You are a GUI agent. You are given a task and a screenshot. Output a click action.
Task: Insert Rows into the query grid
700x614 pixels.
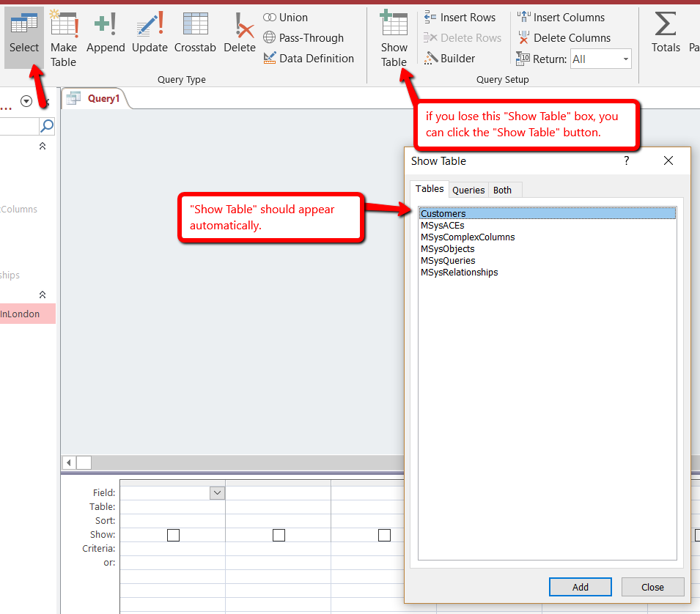pyautogui.click(x=460, y=18)
